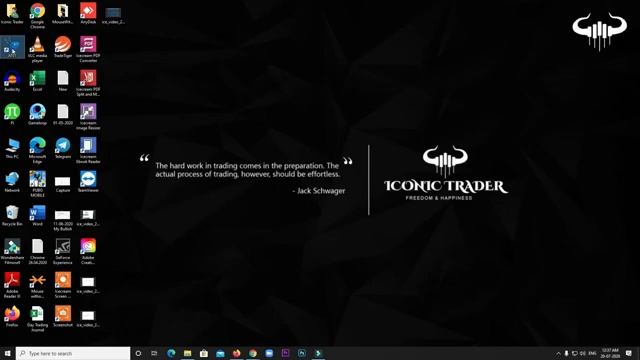The image size is (640, 360).
Task: Open Cortana from the taskbar
Action: pos(138,353)
